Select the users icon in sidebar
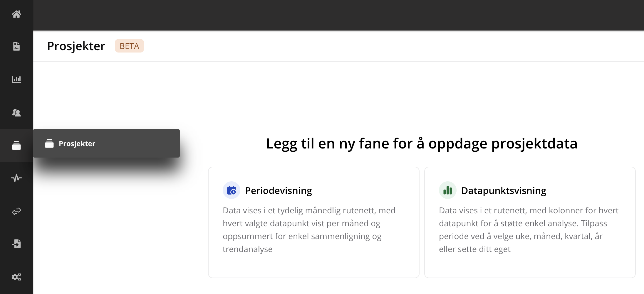 [16, 112]
